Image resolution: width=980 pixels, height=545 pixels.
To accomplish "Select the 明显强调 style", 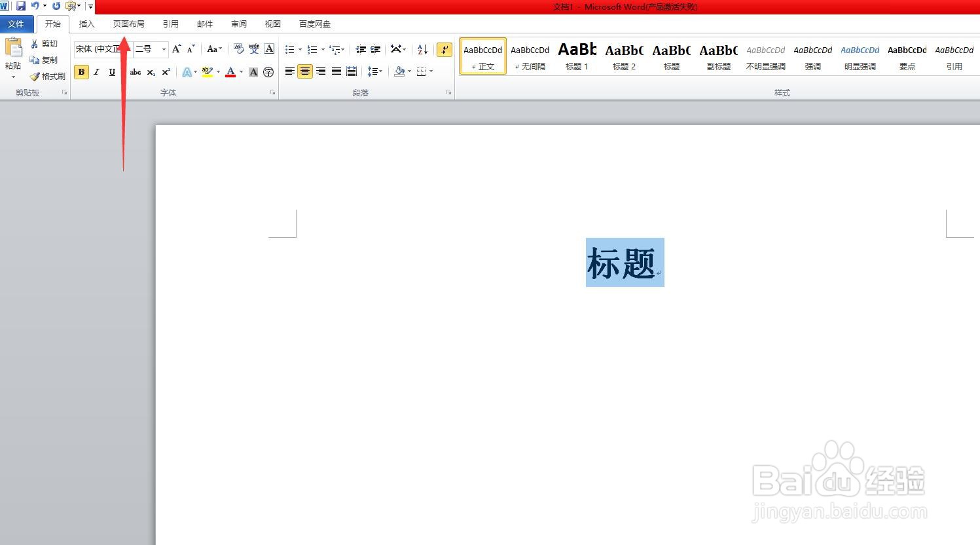I will click(x=860, y=56).
